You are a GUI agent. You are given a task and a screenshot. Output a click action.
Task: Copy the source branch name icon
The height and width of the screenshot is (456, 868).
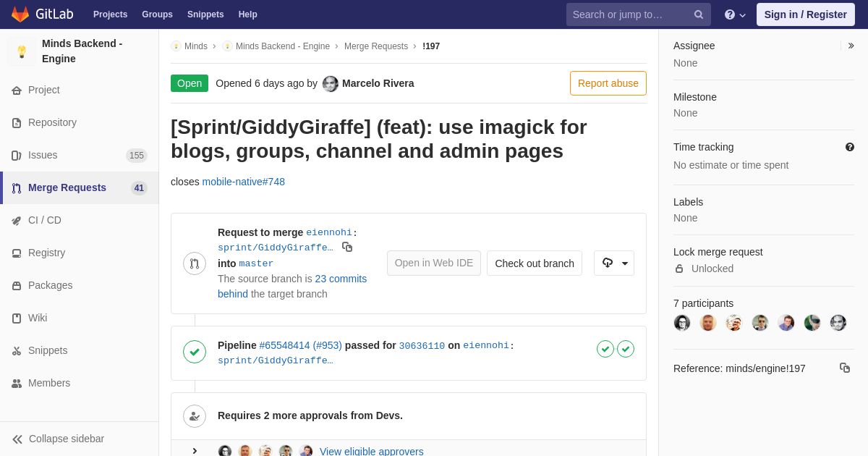click(x=347, y=248)
